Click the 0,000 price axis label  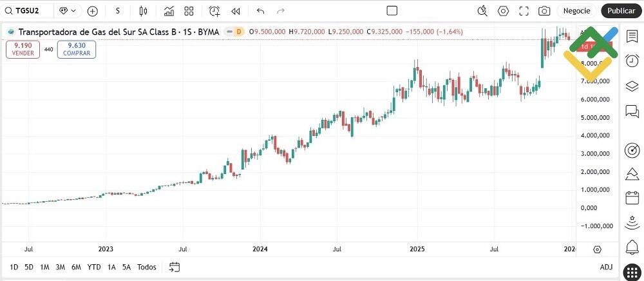point(589,208)
